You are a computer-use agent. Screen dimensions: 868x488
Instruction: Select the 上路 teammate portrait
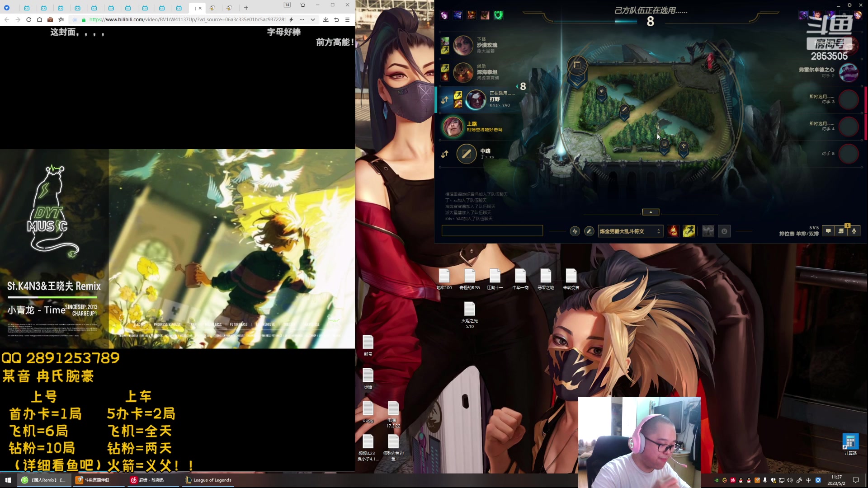452,127
